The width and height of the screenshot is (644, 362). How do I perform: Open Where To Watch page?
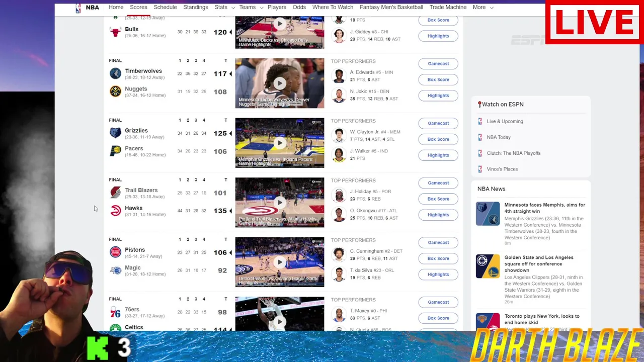click(333, 8)
